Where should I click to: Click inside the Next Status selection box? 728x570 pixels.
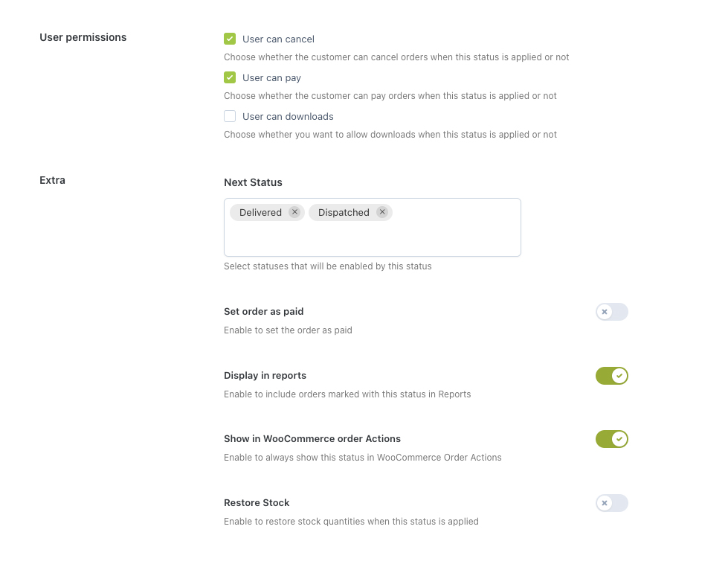point(372,238)
